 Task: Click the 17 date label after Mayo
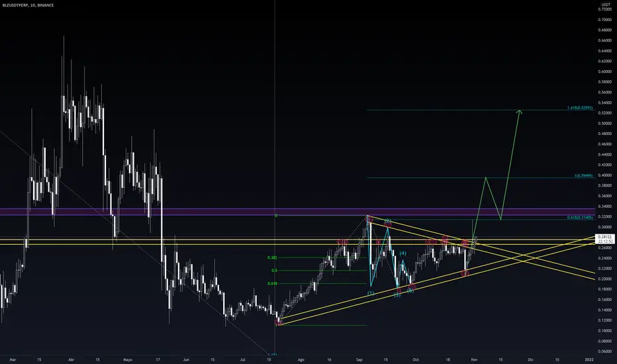(158, 359)
